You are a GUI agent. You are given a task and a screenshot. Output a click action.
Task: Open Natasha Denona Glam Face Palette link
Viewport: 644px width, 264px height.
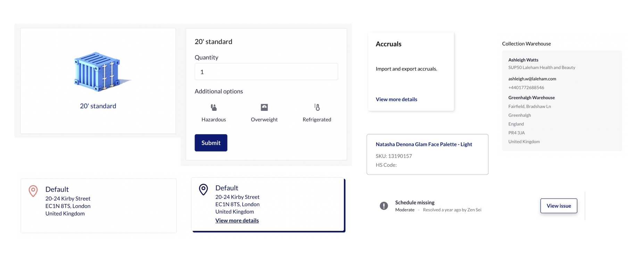424,144
